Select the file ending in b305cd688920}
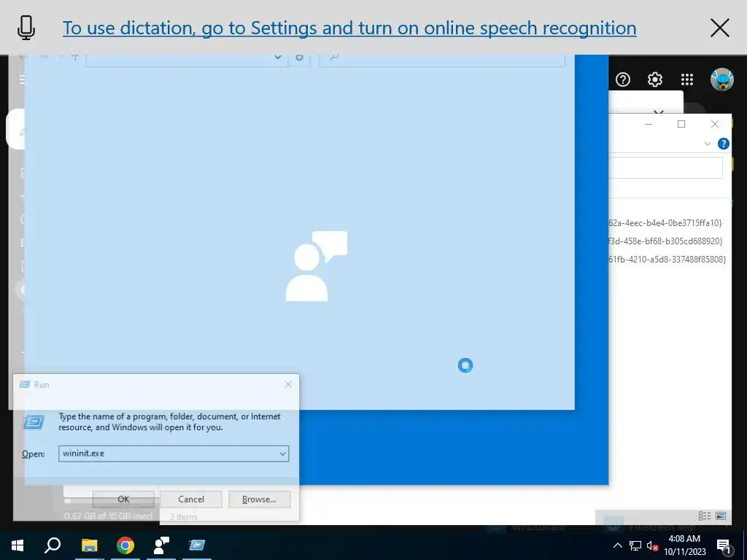 point(665,241)
